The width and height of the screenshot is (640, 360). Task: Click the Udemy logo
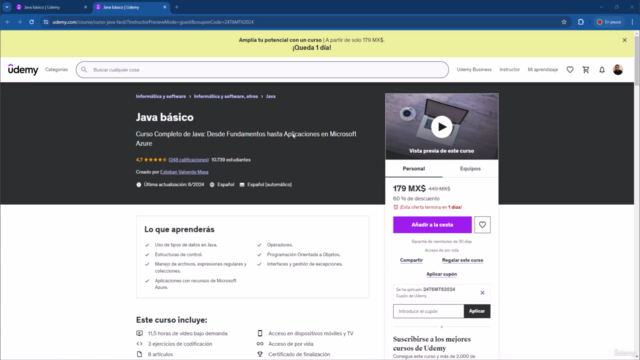(23, 69)
